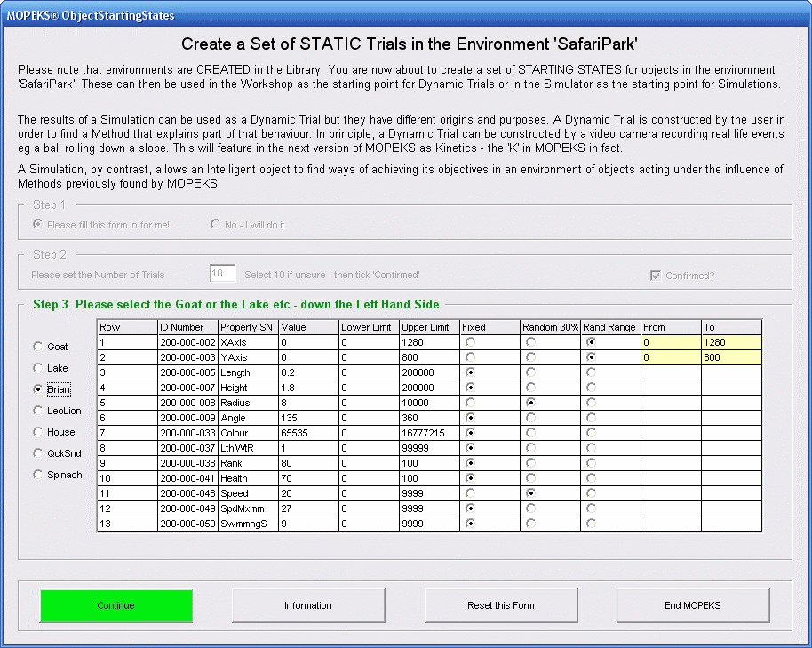Choose Random 30% for the YAxis row
The height and width of the screenshot is (648, 812).
click(x=530, y=357)
